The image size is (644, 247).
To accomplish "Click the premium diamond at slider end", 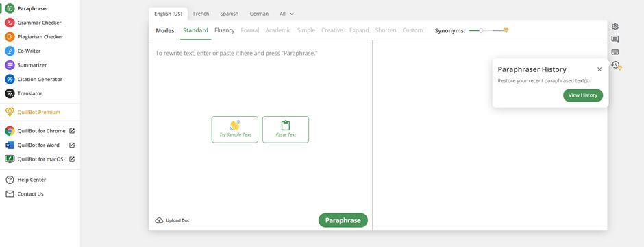I will tap(506, 30).
